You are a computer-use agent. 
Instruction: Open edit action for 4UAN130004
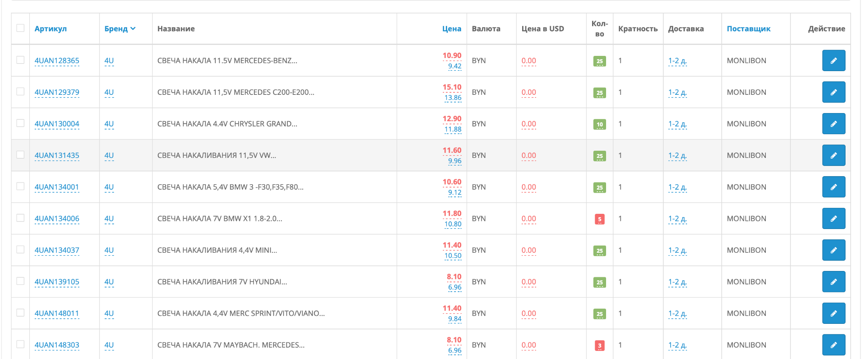[834, 124]
